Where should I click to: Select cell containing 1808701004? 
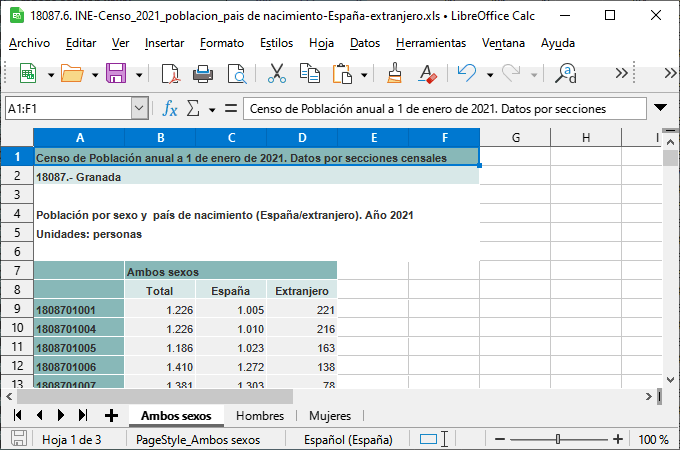pyautogui.click(x=79, y=329)
